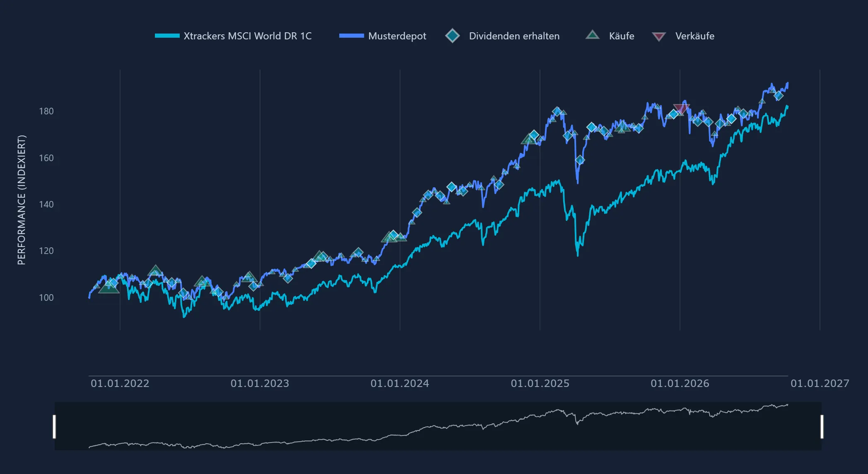Click the 01.01.2027 axis label

(x=820, y=384)
